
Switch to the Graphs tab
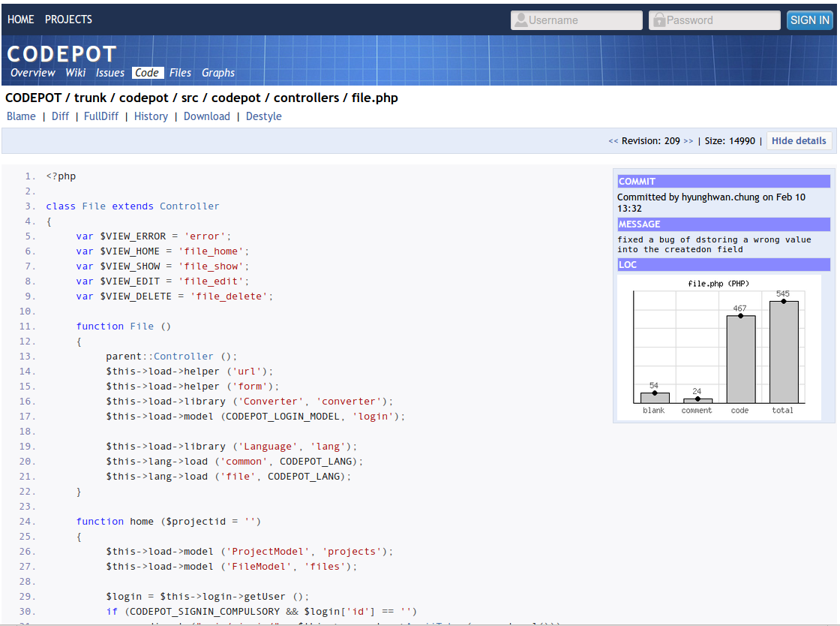pyautogui.click(x=217, y=73)
